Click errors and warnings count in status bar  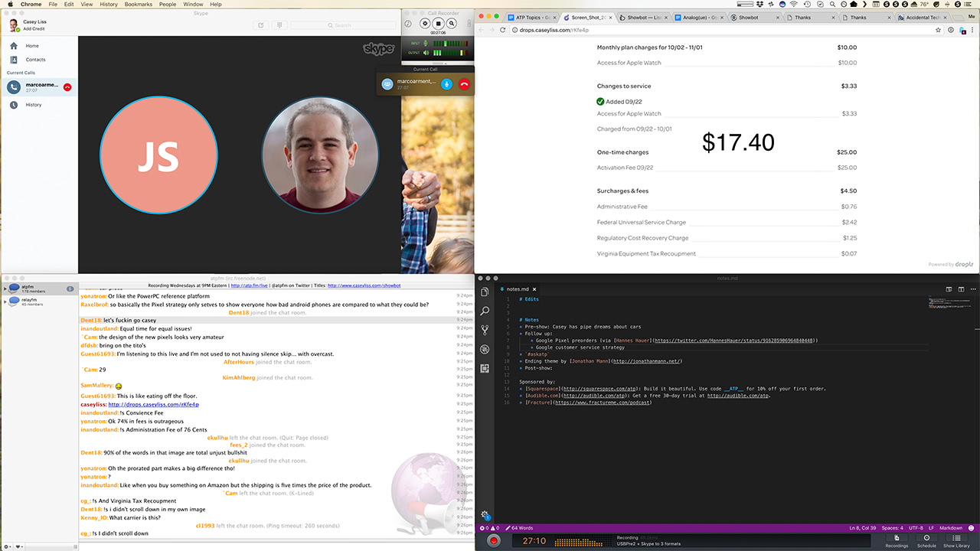(489, 528)
